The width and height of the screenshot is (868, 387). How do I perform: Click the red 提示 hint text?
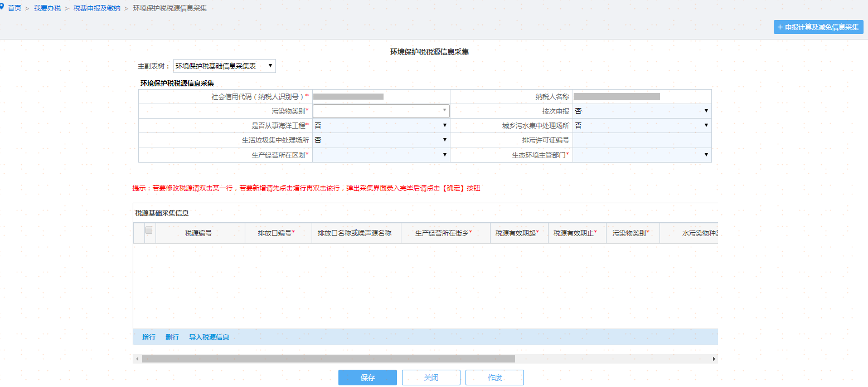coord(306,188)
